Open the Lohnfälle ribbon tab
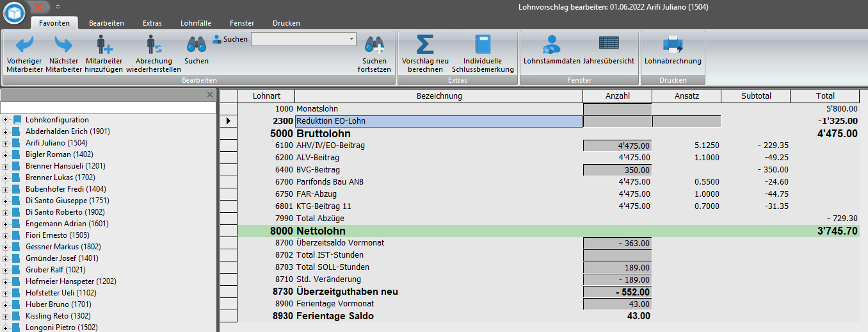The image size is (868, 332). (x=196, y=23)
